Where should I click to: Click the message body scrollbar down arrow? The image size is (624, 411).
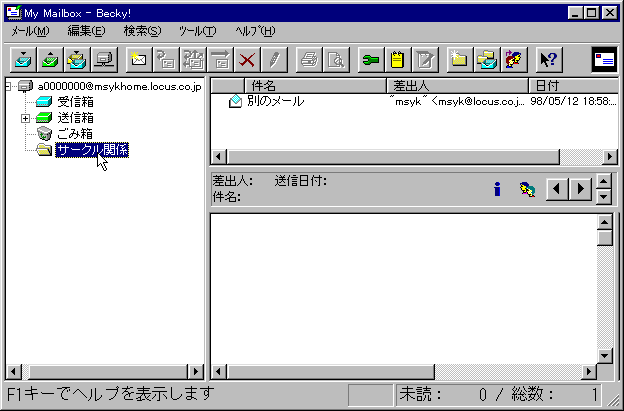(604, 356)
